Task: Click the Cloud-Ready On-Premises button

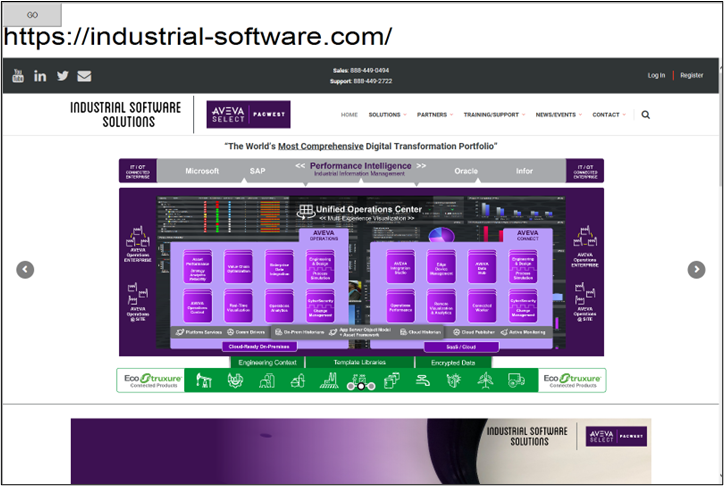Action: tap(259, 346)
